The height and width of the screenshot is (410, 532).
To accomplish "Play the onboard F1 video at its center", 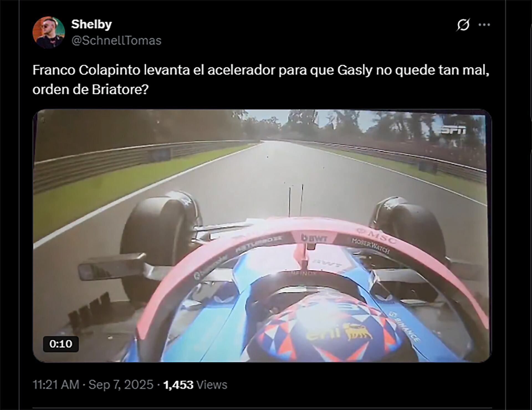I will coord(262,236).
